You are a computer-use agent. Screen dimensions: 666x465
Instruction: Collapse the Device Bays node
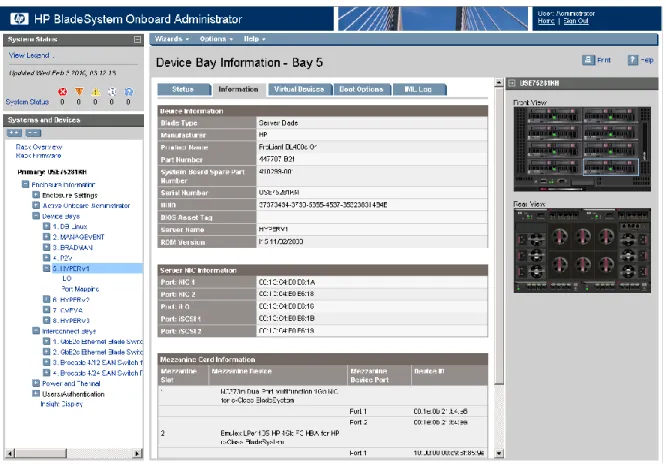click(x=36, y=216)
